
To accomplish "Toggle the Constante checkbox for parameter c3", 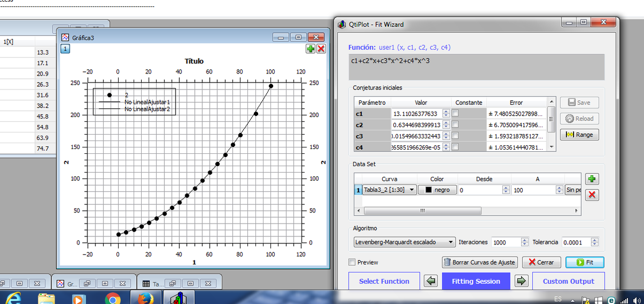I will (x=455, y=136).
